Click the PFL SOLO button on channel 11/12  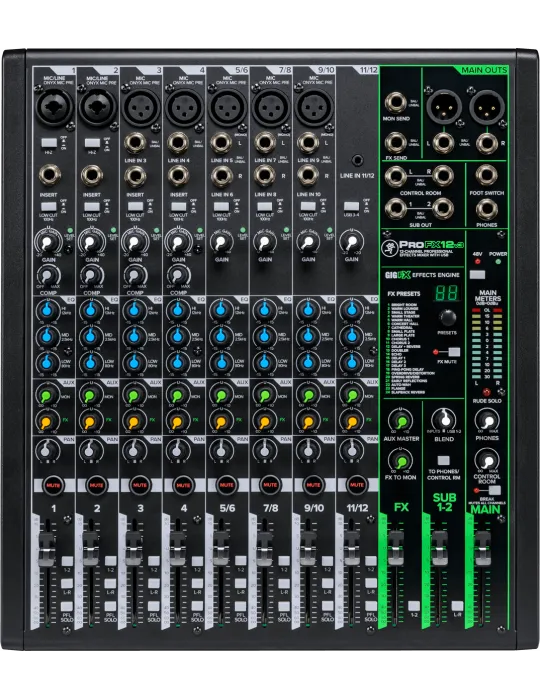click(x=371, y=606)
